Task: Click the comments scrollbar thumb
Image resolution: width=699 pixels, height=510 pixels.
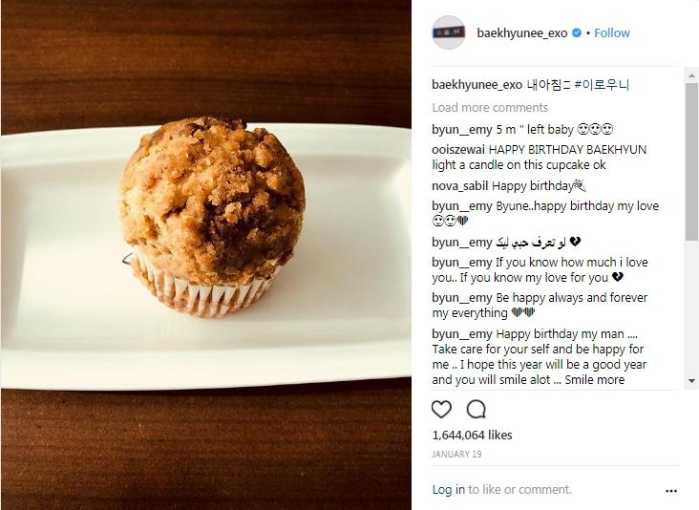Action: 691,161
